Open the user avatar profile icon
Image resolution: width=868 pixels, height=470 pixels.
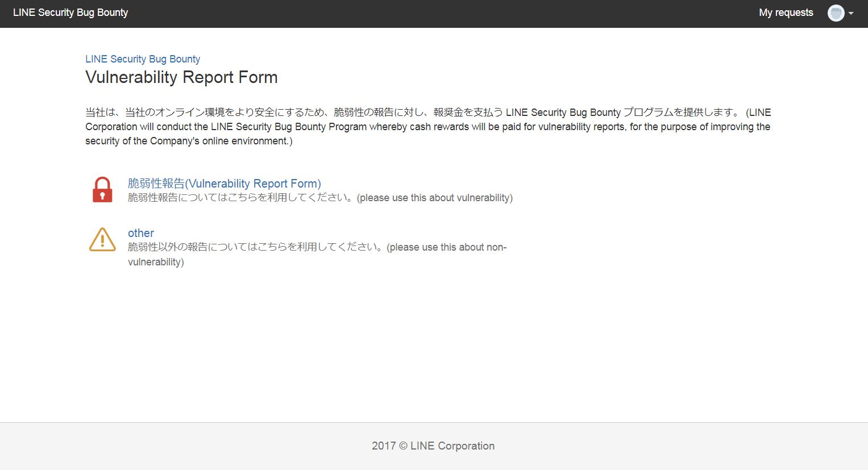[x=836, y=13]
